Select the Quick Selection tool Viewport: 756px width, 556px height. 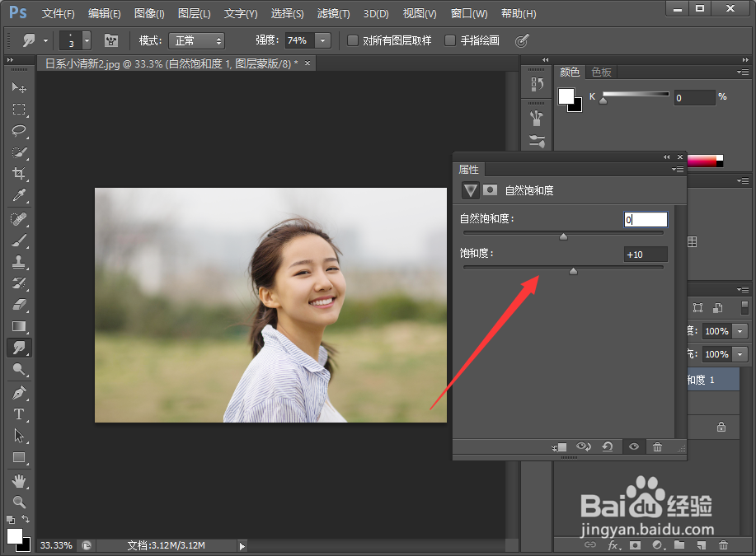[19, 152]
